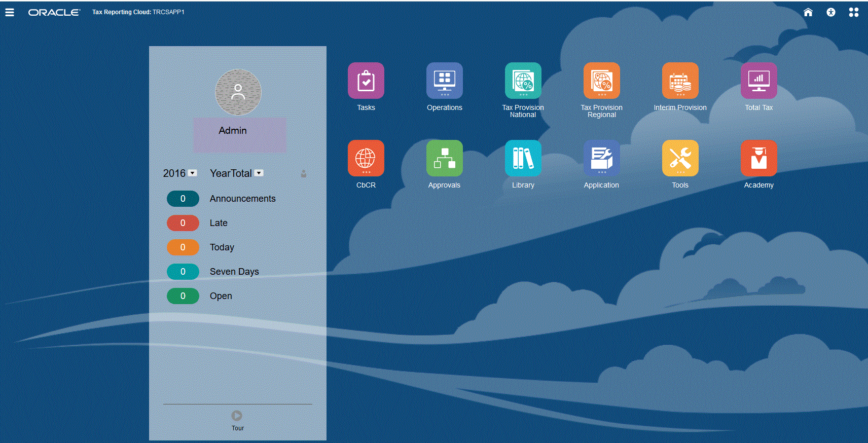The image size is (868, 443).
Task: Select the Announcements label
Action: 243,199
